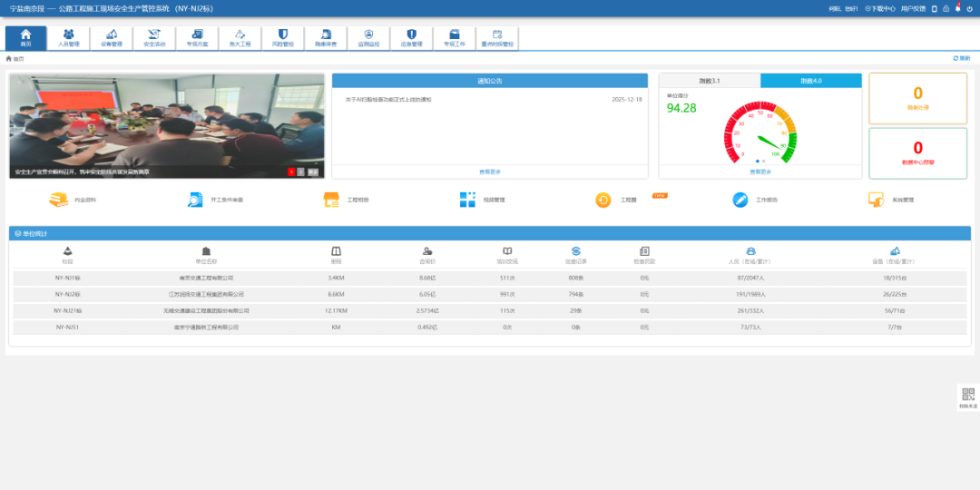Open the 视频管理 grid shortcut

(x=482, y=200)
